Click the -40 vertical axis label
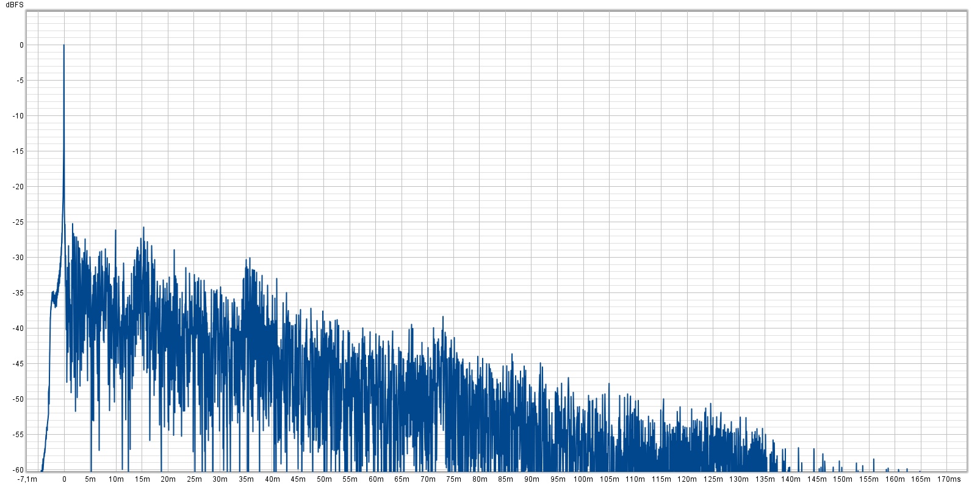 click(x=18, y=328)
